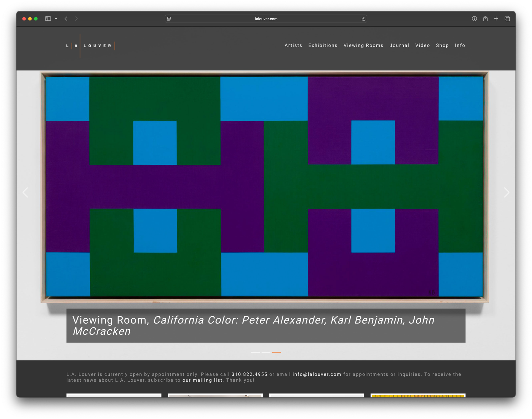Open the page reader settings icon in address bar
Viewport: 532px width, 419px height.
click(x=169, y=19)
